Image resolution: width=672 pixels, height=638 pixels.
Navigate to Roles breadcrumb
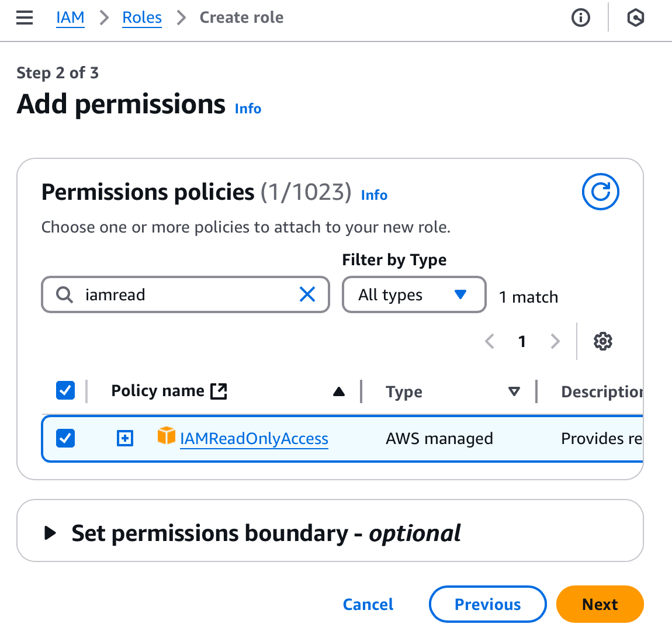pyautogui.click(x=142, y=18)
